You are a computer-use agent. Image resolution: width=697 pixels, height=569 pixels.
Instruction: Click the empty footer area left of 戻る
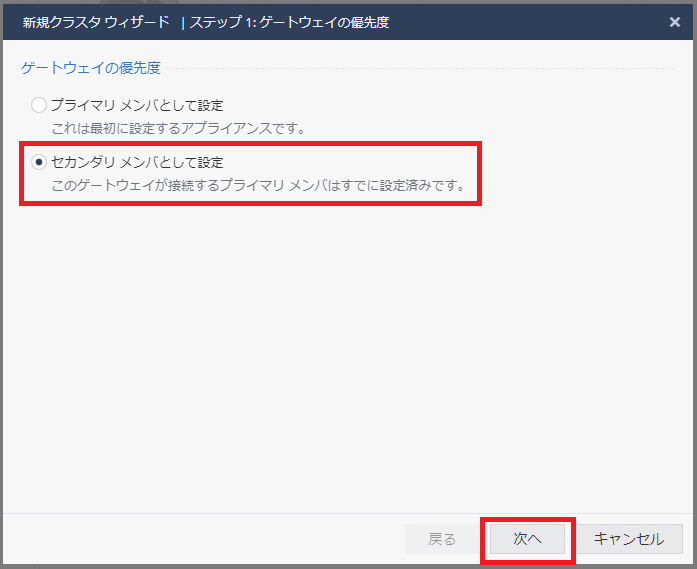tap(200, 539)
